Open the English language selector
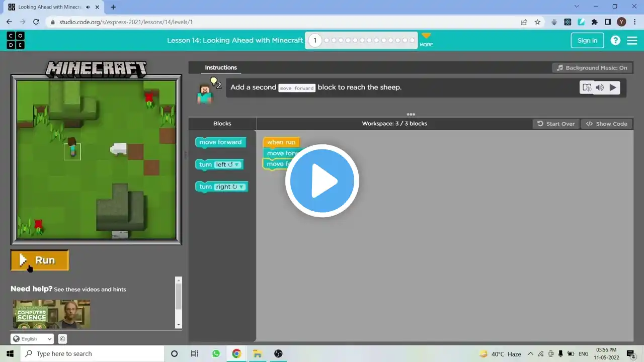This screenshot has width=644, height=362. (x=32, y=339)
